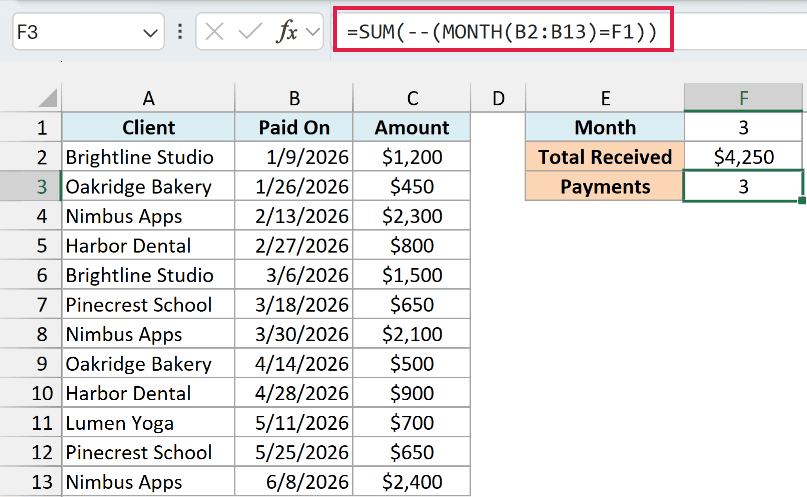Select date cell 1/9/2026
Image resolution: width=807 pixels, height=497 pixels.
pyautogui.click(x=294, y=156)
